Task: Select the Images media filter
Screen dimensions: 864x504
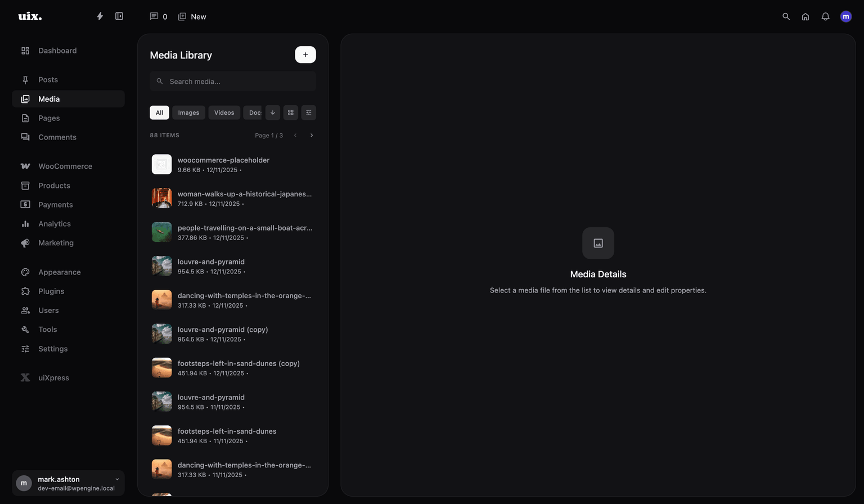Action: click(x=188, y=112)
